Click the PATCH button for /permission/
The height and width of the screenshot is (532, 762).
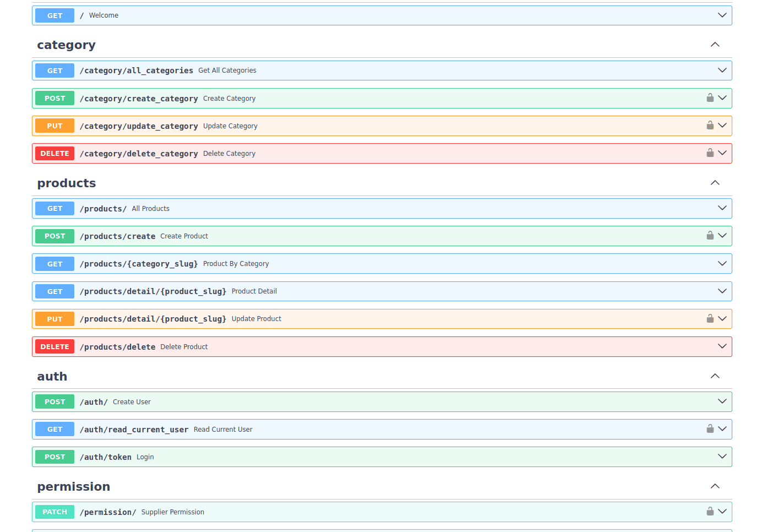55,512
